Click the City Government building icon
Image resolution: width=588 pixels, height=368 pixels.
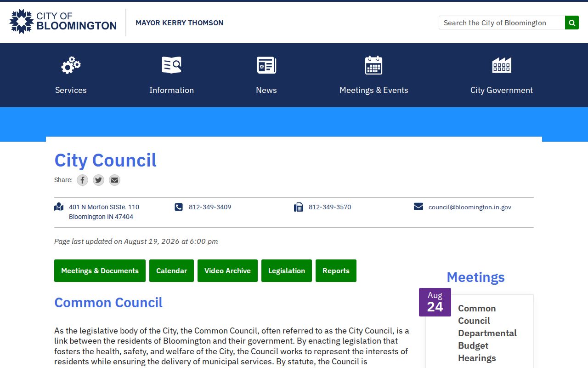(502, 65)
